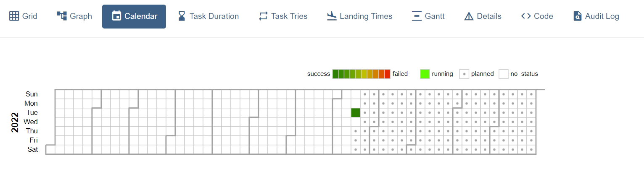
Task: Click the hourglass icon for Task Duration
Action: [x=182, y=16]
